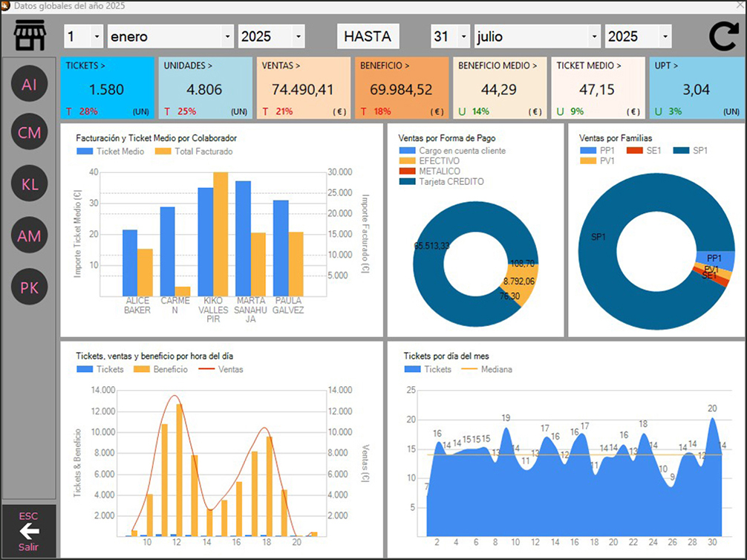Viewport: 747px width, 560px height.
Task: Select the KL collaborator circle
Action: (x=29, y=185)
